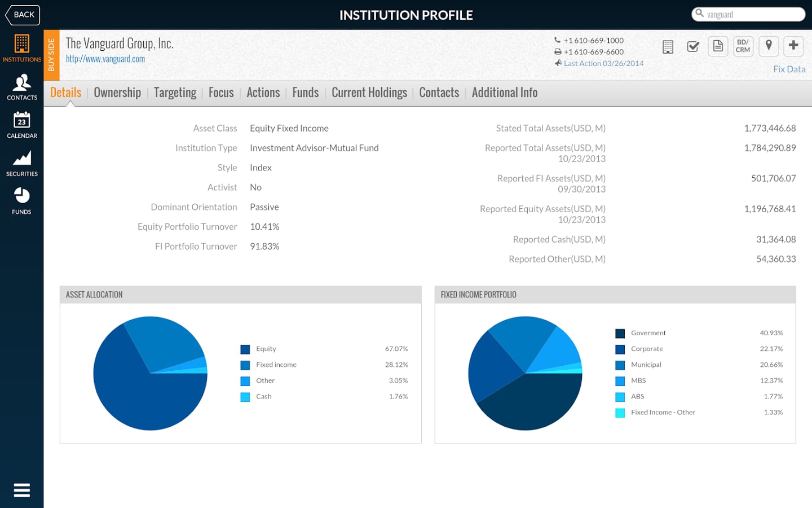Open the Additional Info tab
This screenshot has height=508, width=812.
tap(505, 93)
